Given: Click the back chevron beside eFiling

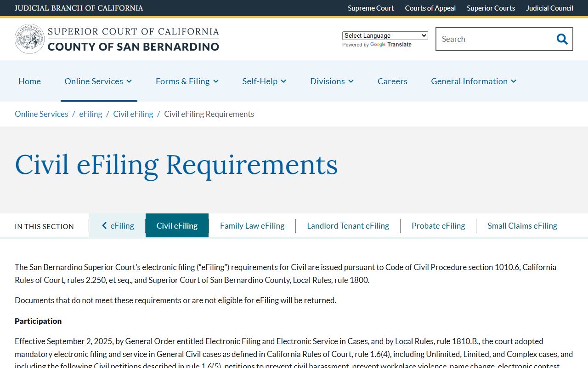Looking at the screenshot, I should [x=104, y=225].
